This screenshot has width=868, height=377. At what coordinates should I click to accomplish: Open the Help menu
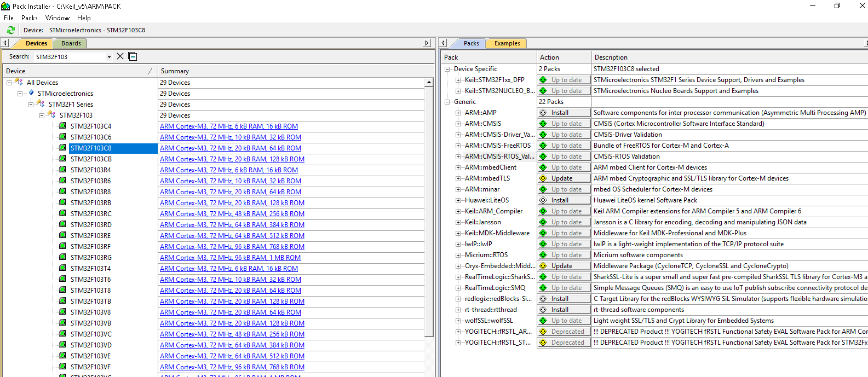tap(84, 18)
